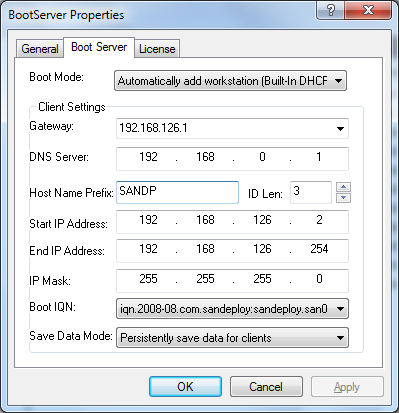Click IP Mask last octet 0
The width and height of the screenshot is (399, 413).
tap(319, 279)
